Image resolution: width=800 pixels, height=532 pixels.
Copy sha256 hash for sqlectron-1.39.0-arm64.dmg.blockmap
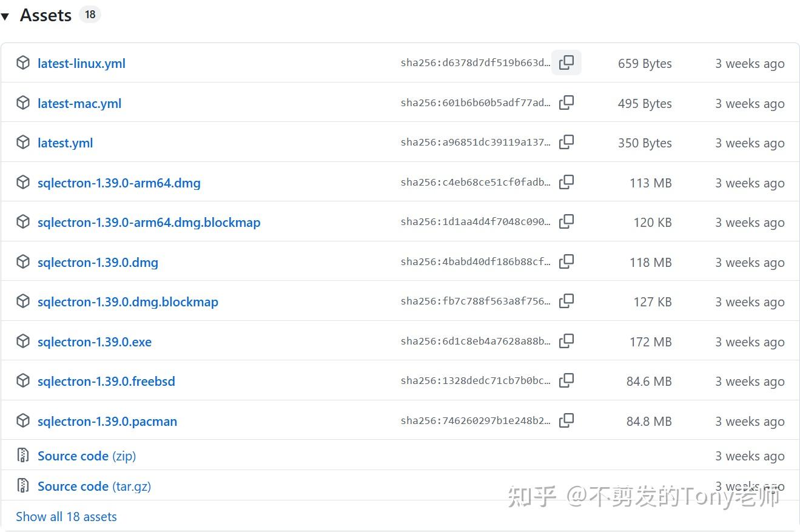566,221
